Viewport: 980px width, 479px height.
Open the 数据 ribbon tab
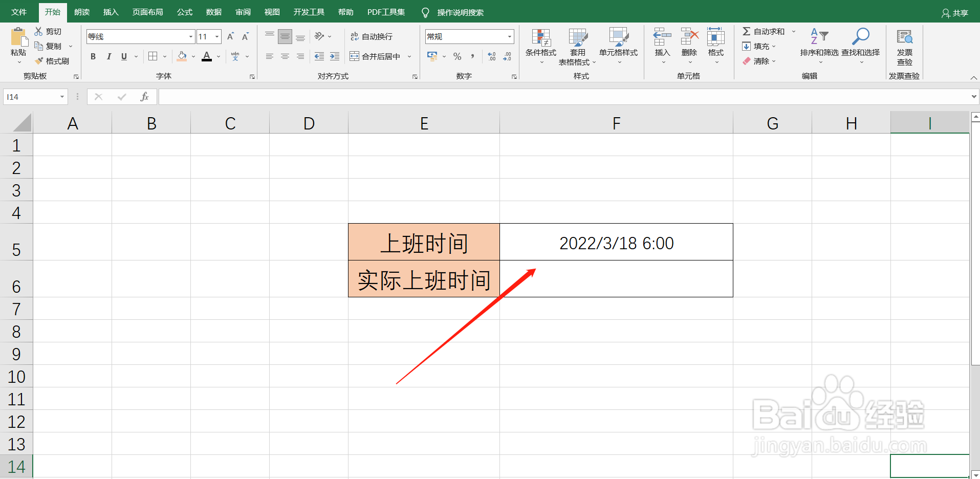213,12
